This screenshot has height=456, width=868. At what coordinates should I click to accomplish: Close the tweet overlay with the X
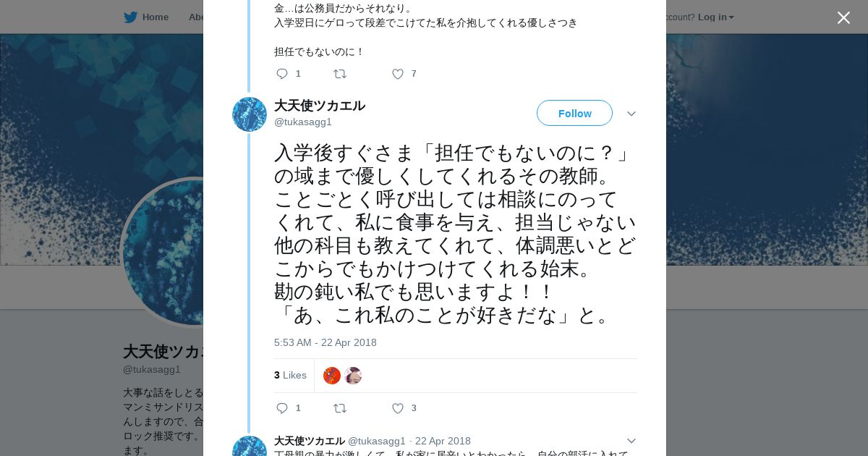pos(843,17)
